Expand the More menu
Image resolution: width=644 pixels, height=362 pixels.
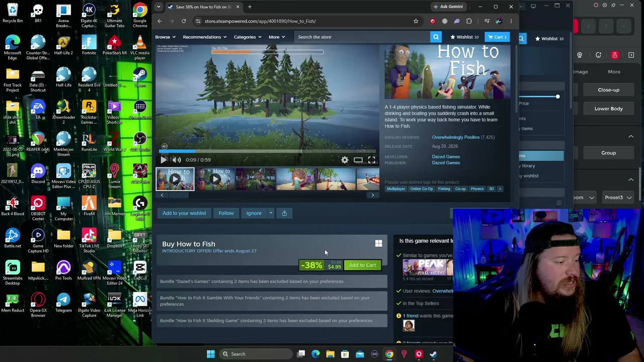[x=277, y=37]
